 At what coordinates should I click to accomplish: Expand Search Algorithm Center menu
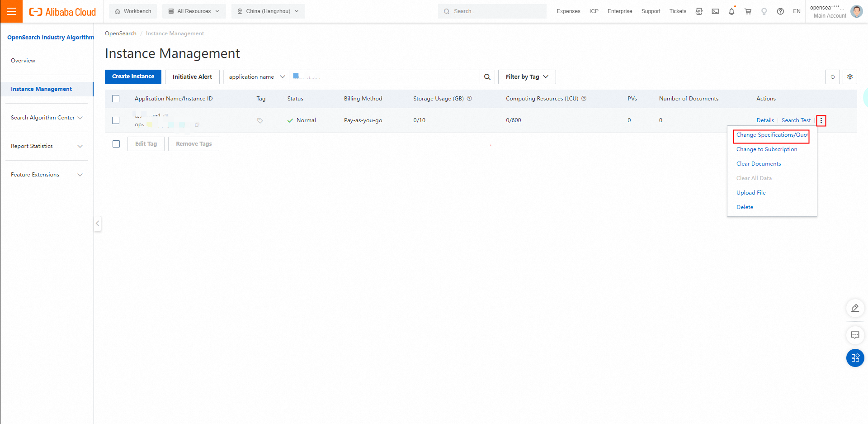47,118
